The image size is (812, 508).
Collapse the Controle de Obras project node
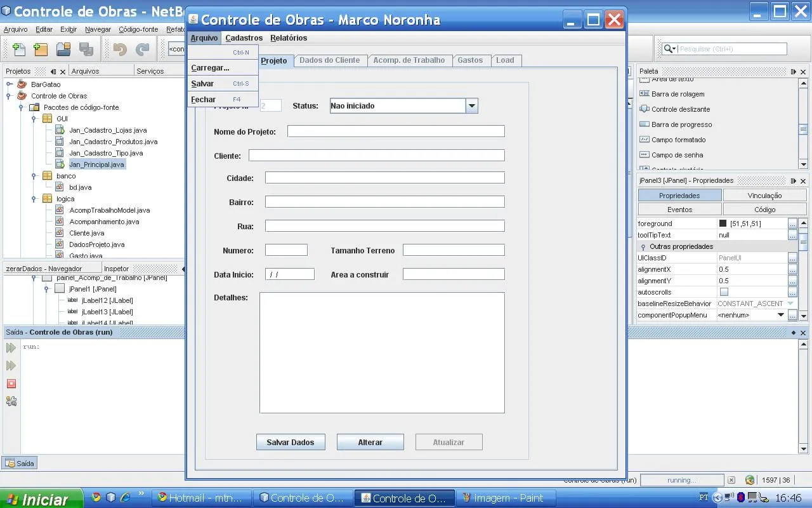click(x=10, y=96)
